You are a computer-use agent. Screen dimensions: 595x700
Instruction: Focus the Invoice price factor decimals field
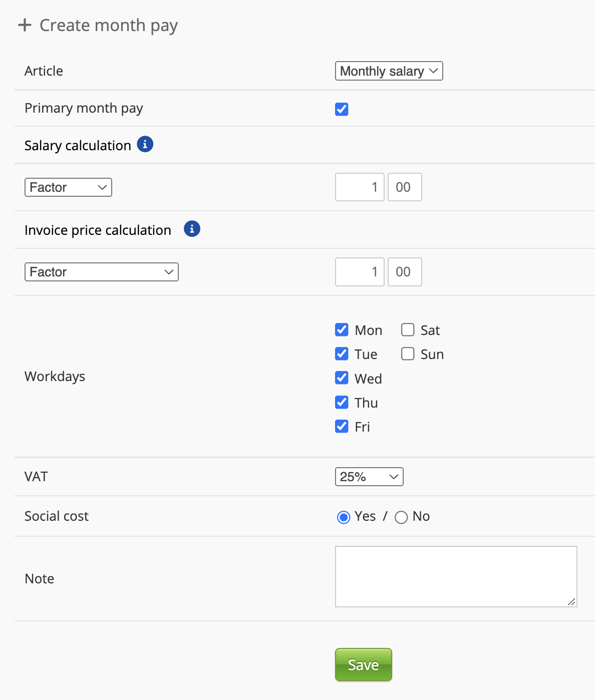click(x=405, y=272)
